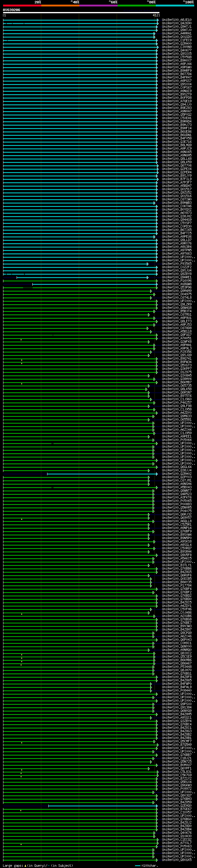Select the UniRef100_P16096 label
Screen dimensions: 197x868
coord(177,281)
